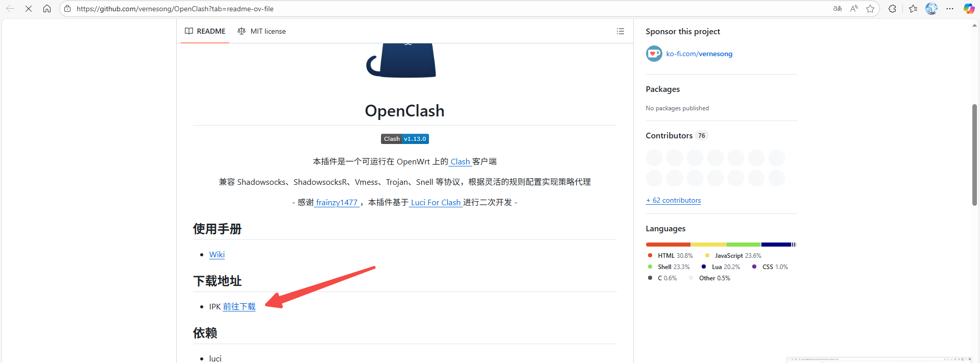
Task: Click the page vertical scrollbar
Action: [974, 155]
